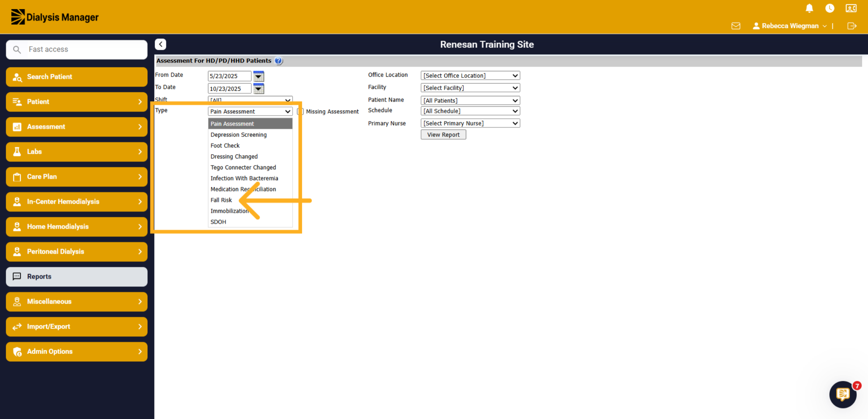Image resolution: width=868 pixels, height=419 pixels.
Task: Open From Date calendar picker
Action: [x=259, y=76]
